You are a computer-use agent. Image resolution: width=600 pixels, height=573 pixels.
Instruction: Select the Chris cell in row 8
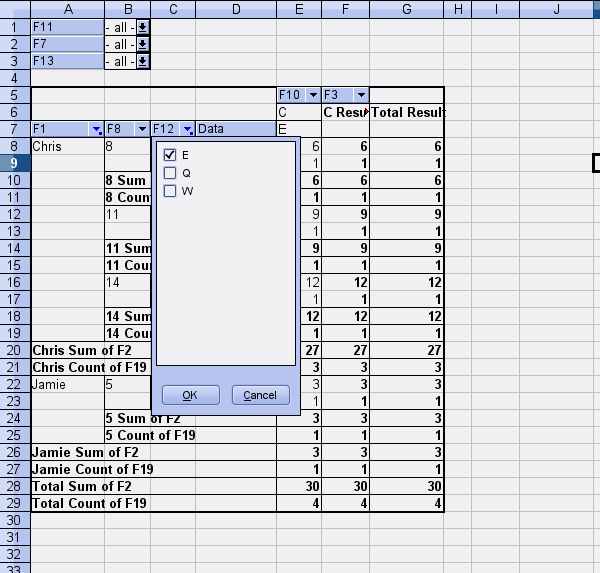point(67,146)
